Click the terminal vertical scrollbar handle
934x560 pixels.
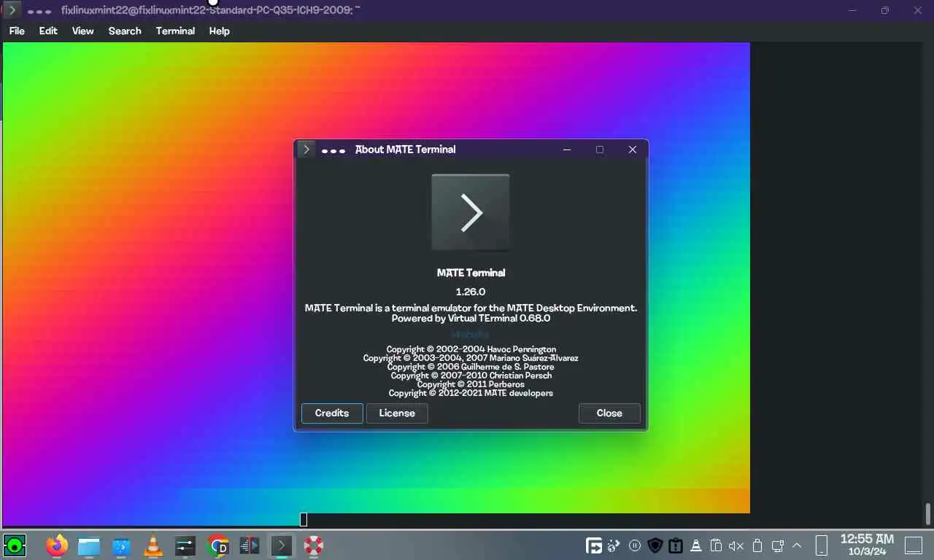point(929,513)
